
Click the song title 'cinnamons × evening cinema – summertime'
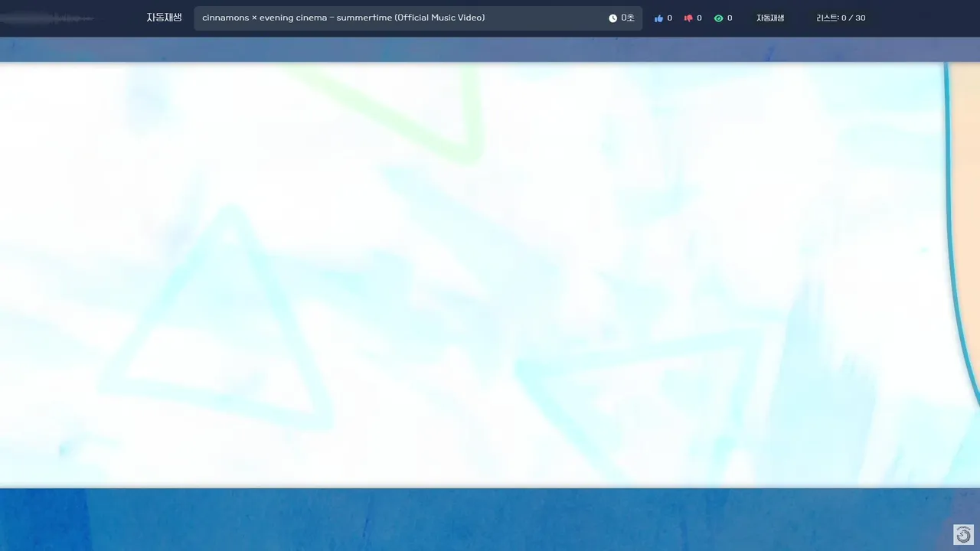(x=343, y=18)
